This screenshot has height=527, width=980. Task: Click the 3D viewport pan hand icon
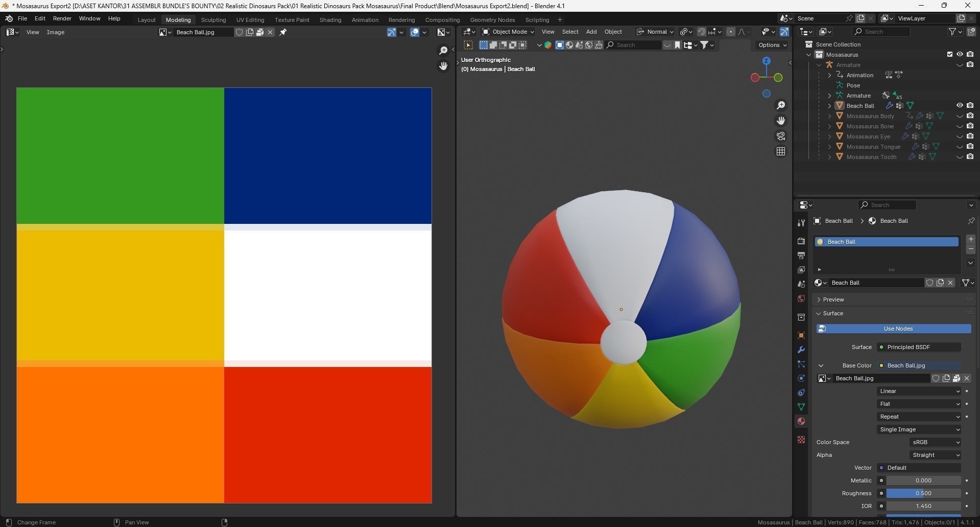781,121
